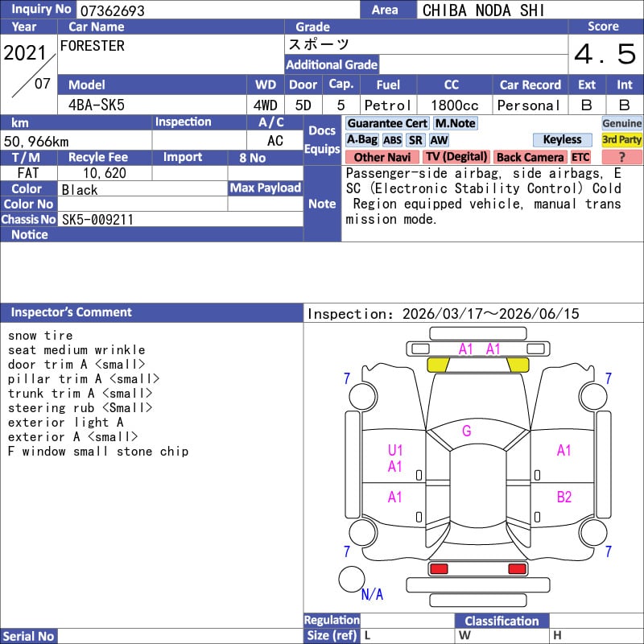The height and width of the screenshot is (644, 644).
Task: Click the left yellow headlight on diagram
Action: click(438, 365)
